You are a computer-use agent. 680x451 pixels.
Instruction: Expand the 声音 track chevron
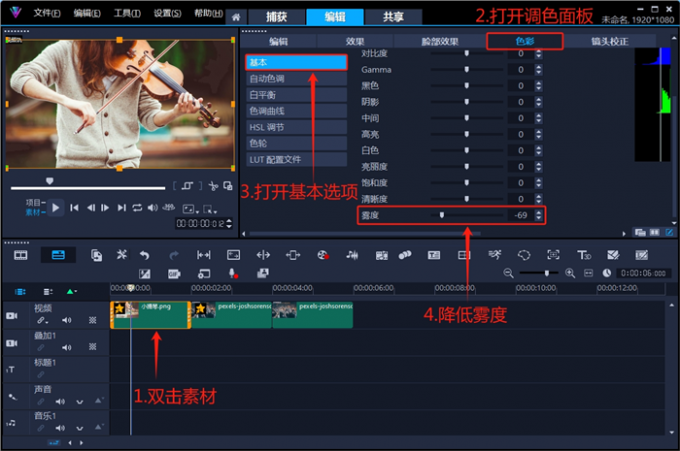pyautogui.click(x=79, y=401)
